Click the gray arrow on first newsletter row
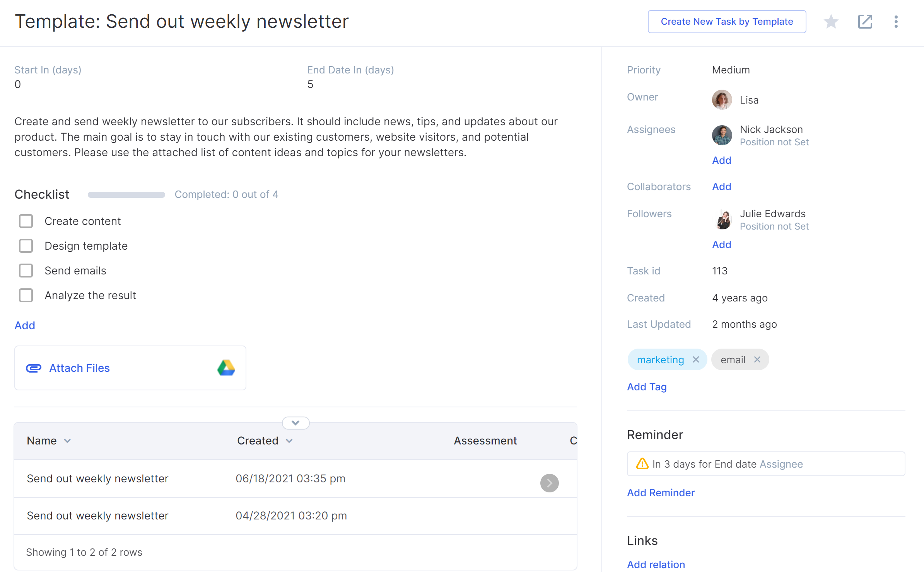Viewport: 924px width, 572px height. [x=549, y=483]
